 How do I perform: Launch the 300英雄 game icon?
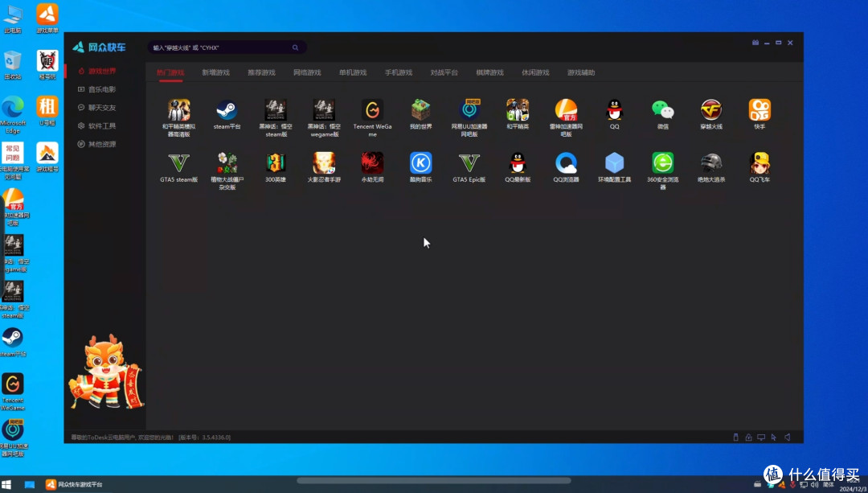pyautogui.click(x=276, y=163)
